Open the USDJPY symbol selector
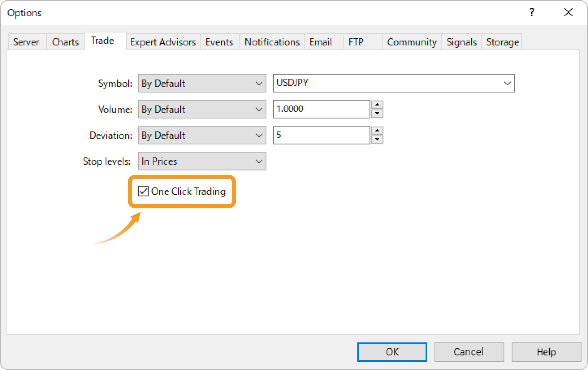Screen dimensions: 588x370 coord(507,83)
